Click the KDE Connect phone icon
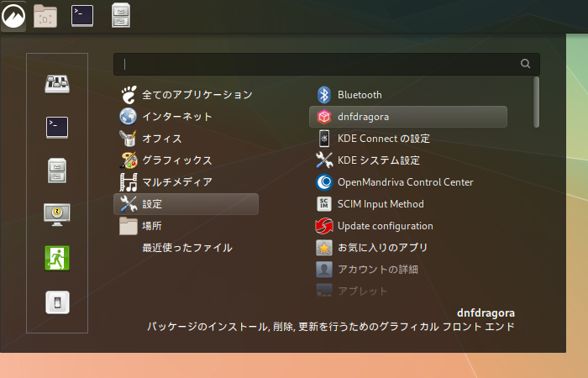588x378 pixels. [x=324, y=139]
